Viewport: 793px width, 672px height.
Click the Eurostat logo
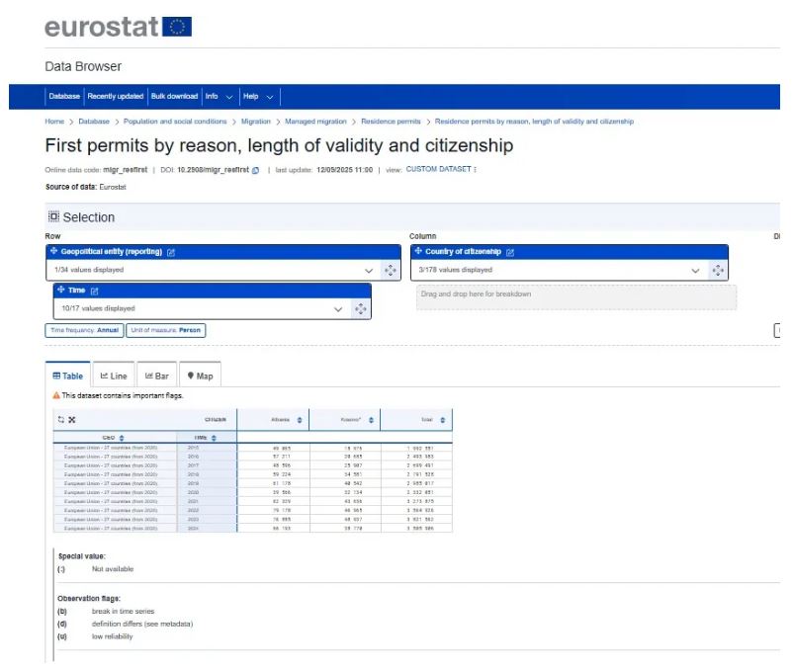pos(118,27)
